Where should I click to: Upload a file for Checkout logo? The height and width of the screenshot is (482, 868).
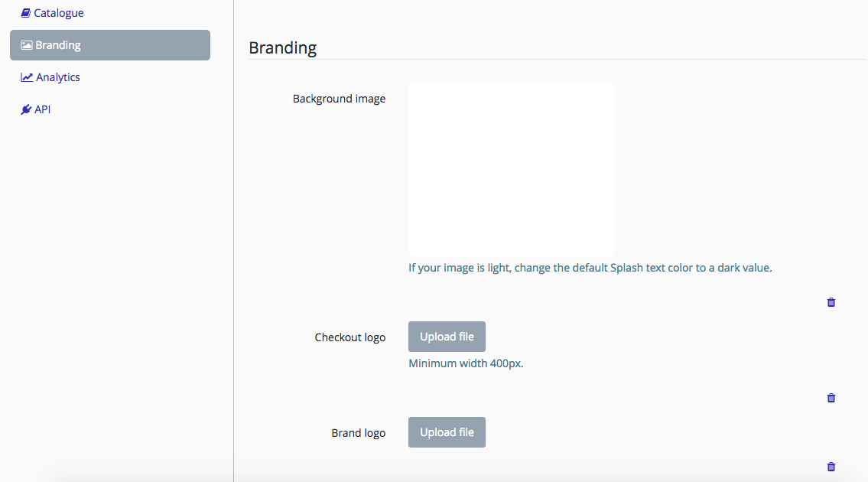(447, 337)
